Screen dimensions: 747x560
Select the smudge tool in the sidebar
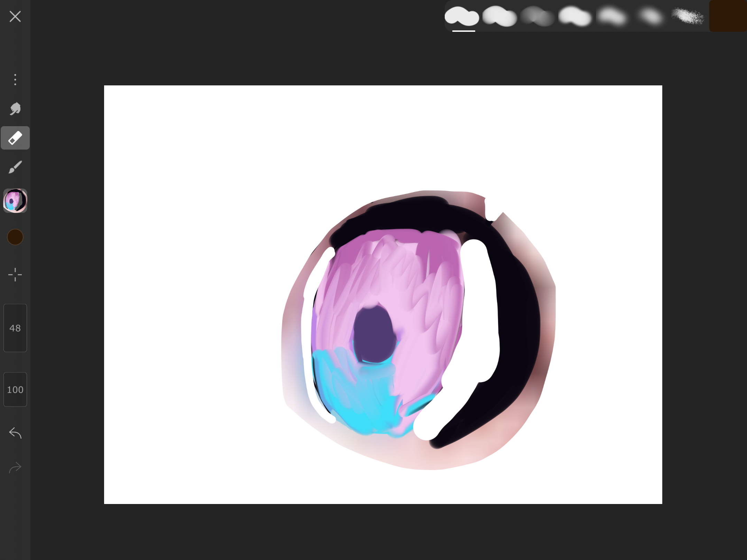(15, 109)
